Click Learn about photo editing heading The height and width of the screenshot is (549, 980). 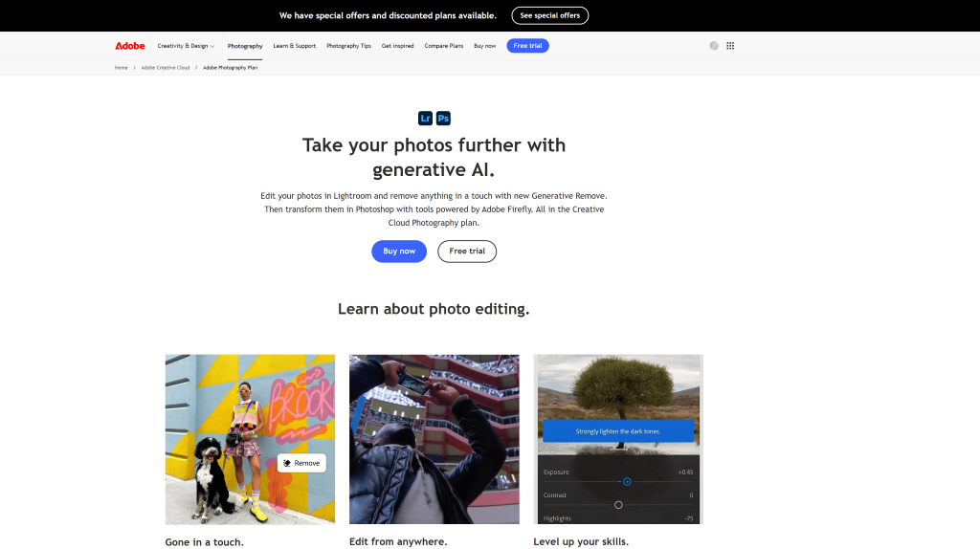click(x=434, y=309)
